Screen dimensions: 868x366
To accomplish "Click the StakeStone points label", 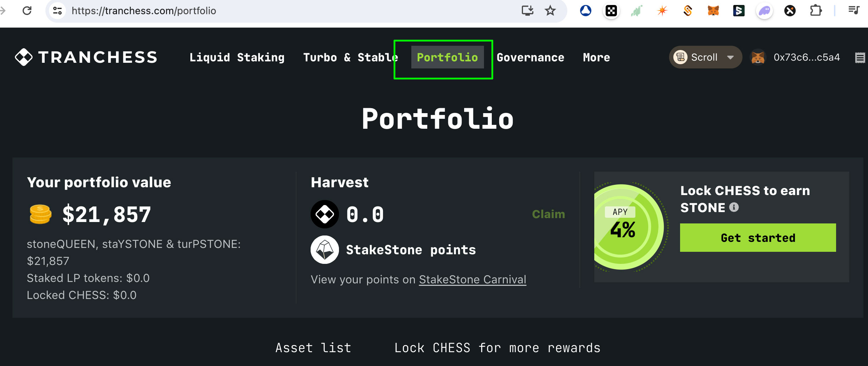I will tap(411, 250).
